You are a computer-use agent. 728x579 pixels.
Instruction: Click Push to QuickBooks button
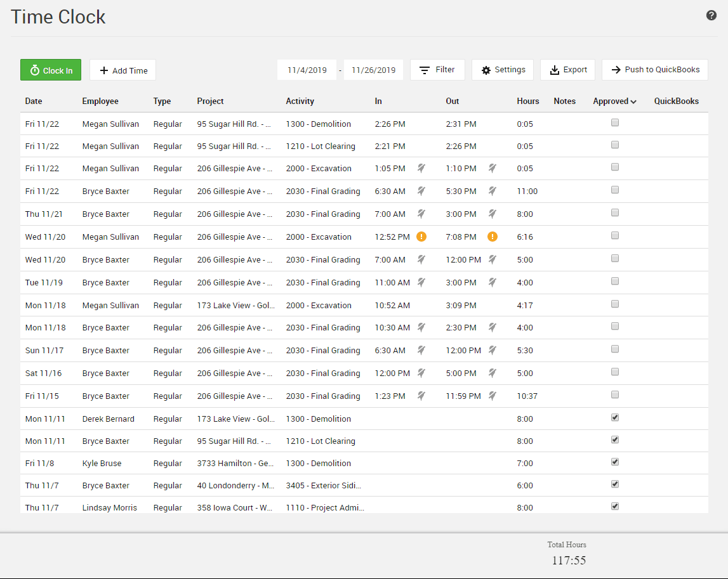[654, 70]
